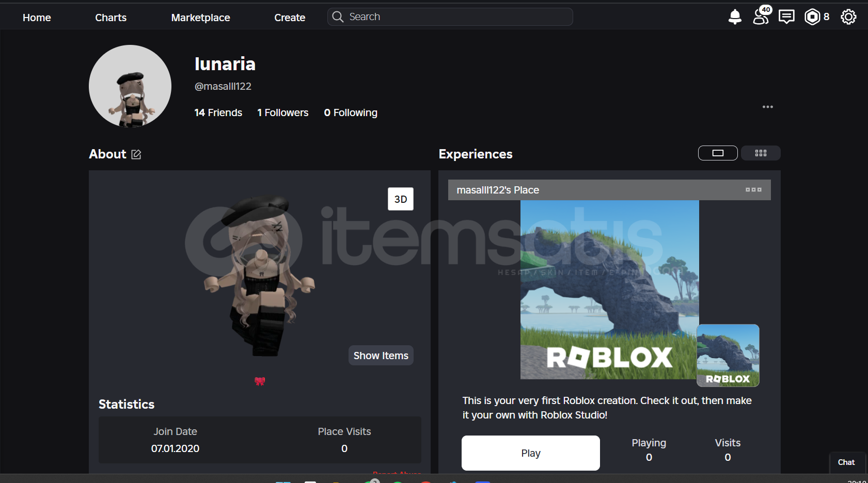Open the settings gear icon

[x=848, y=17]
